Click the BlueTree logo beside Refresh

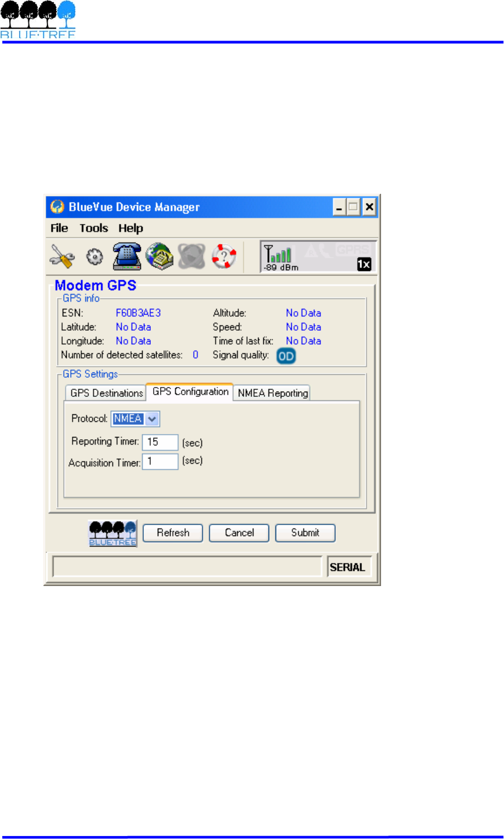(113, 533)
